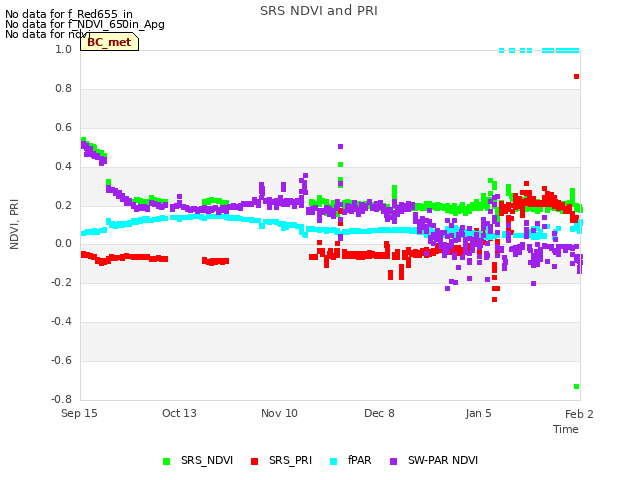Click the 1.0 y-axis tick label
This screenshot has height=480, width=640.
click(x=63, y=49)
